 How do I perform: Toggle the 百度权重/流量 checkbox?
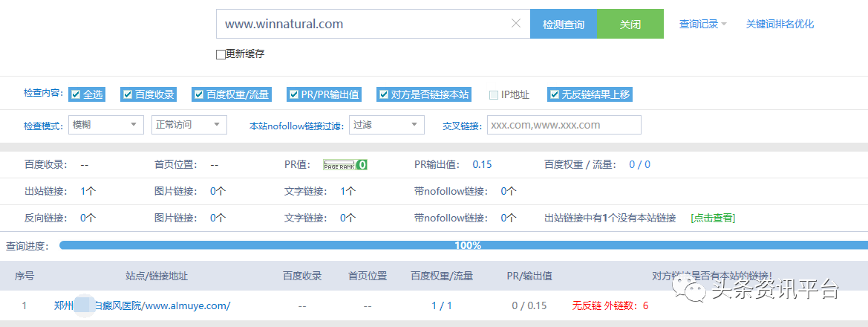(x=199, y=94)
